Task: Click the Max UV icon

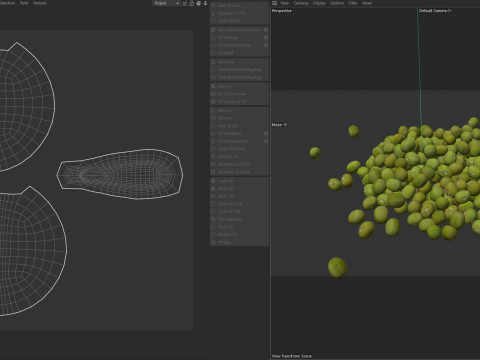Action: pyautogui.click(x=213, y=86)
